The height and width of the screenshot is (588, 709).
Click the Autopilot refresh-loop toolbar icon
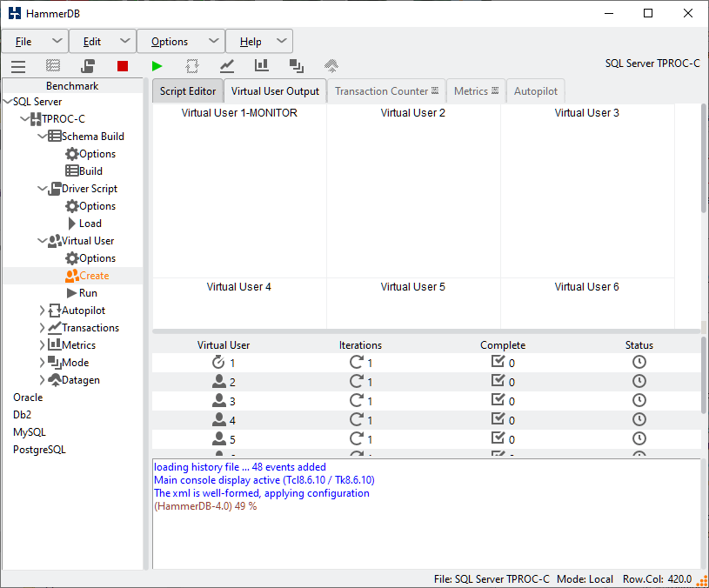pyautogui.click(x=192, y=66)
